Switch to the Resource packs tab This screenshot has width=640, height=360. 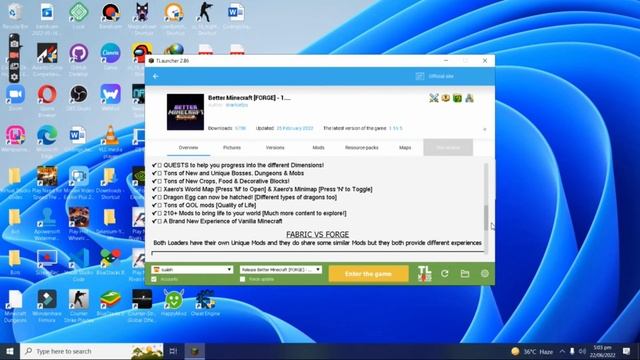coord(362,147)
